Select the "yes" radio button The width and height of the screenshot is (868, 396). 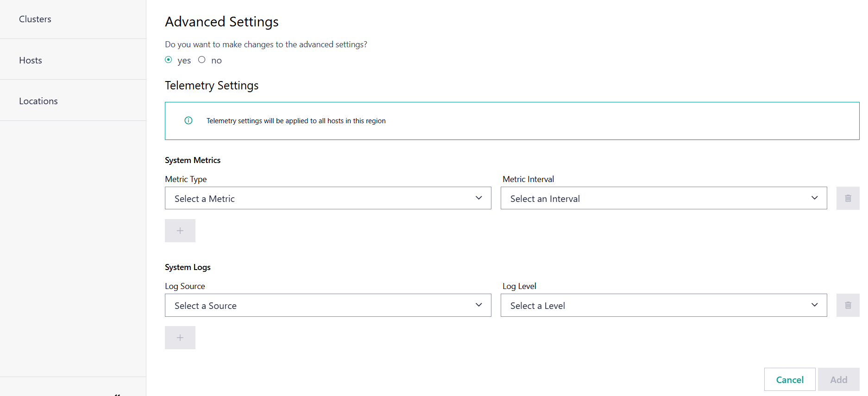(169, 60)
